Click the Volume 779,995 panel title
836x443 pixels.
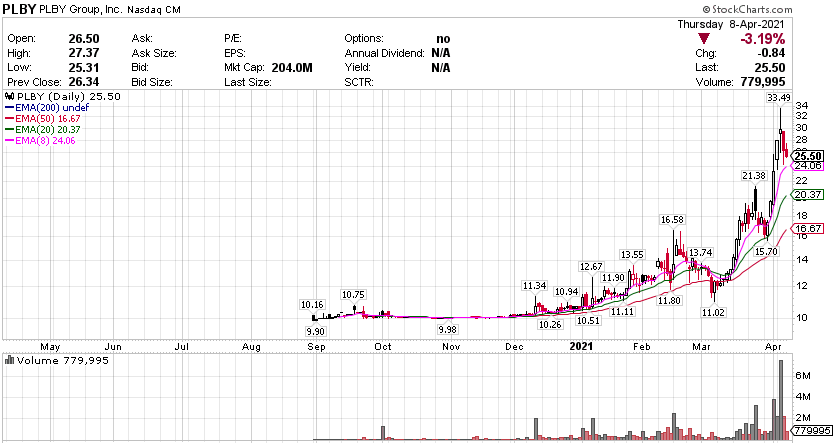62,360
